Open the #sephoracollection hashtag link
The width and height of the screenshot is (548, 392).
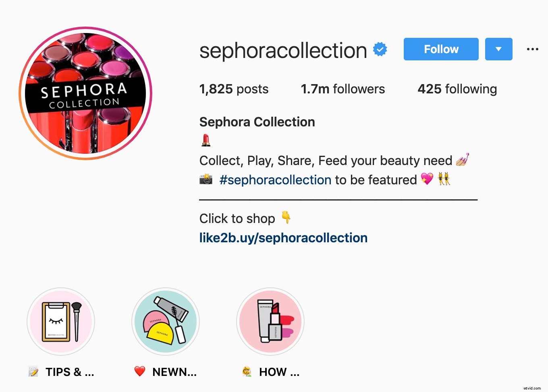(275, 180)
